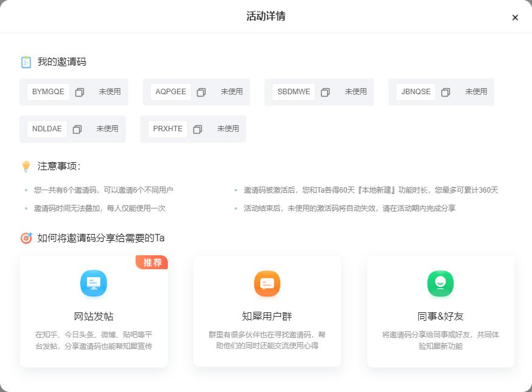The height and width of the screenshot is (392, 532).
Task: Click the blue monitor icon on 网站发帖 card
Action: click(x=94, y=283)
